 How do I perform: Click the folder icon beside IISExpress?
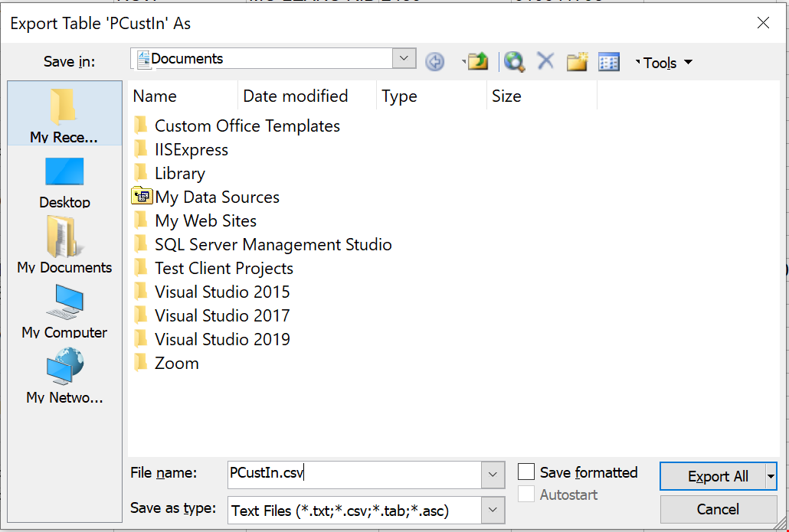140,149
